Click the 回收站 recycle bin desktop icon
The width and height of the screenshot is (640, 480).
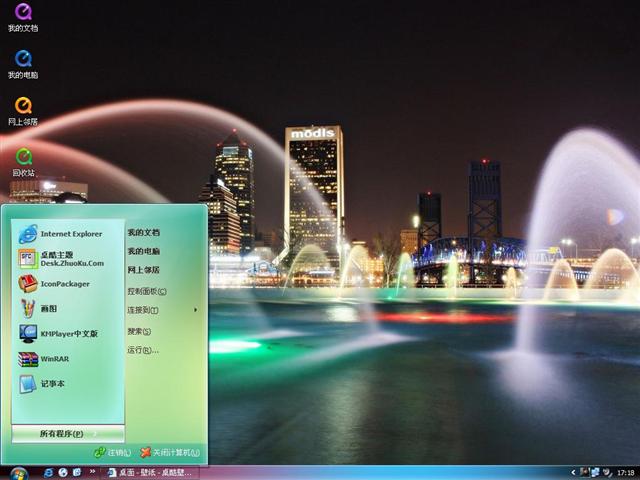(23, 158)
